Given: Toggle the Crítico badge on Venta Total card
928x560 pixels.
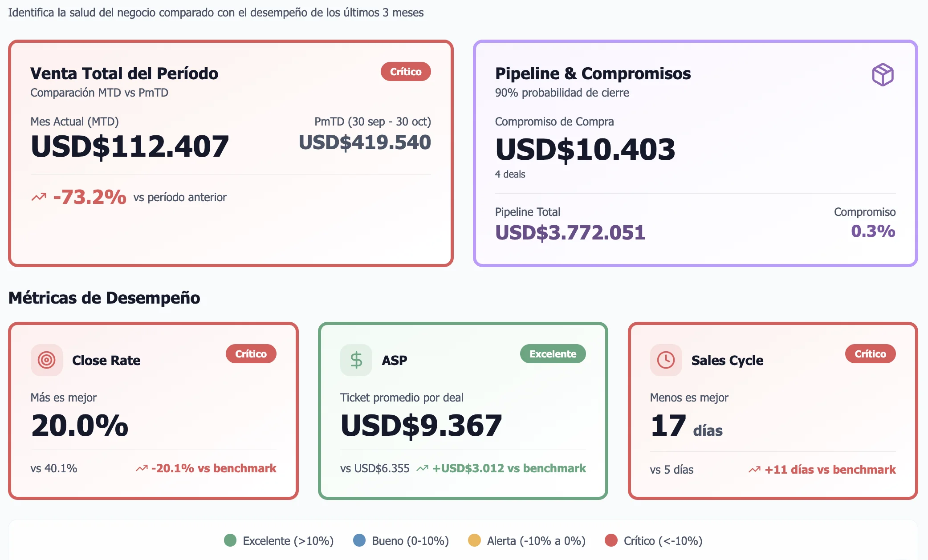Looking at the screenshot, I should [x=406, y=71].
